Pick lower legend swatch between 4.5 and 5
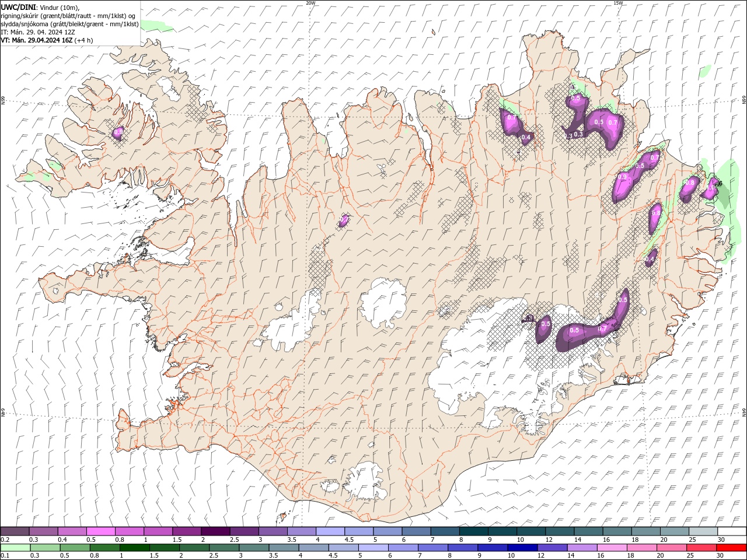 (343, 548)
